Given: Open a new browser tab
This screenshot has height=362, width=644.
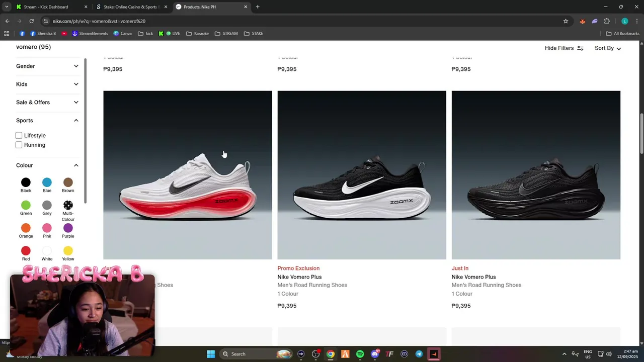Looking at the screenshot, I should pyautogui.click(x=258, y=7).
